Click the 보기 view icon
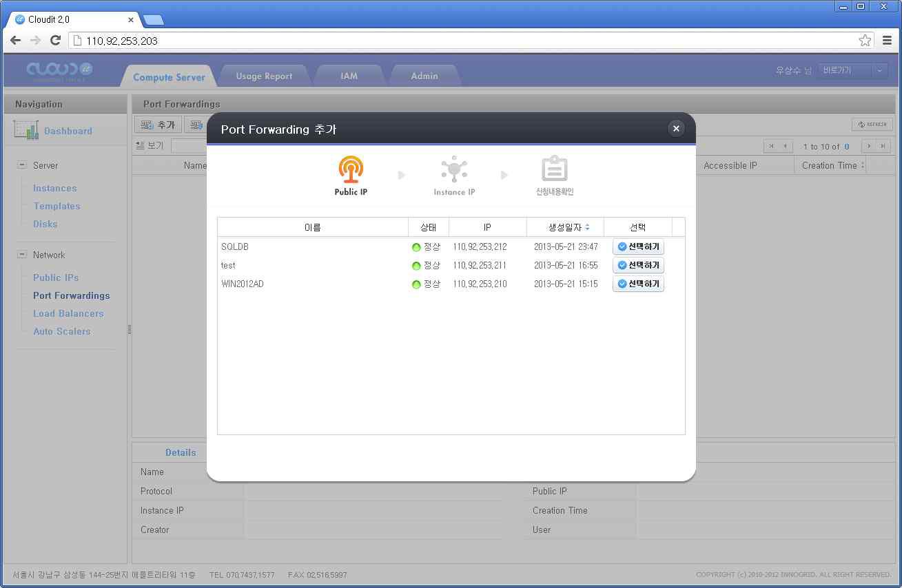Screen dimensions: 902x588 point(141,146)
